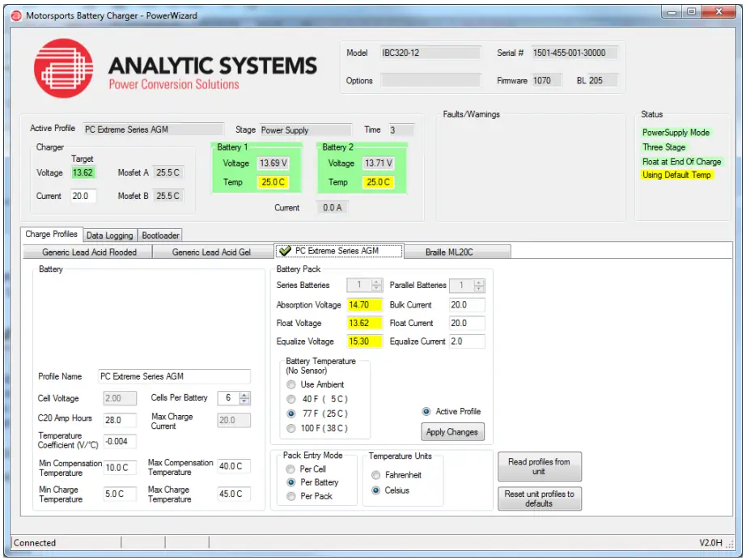Set Pack Entry Mode to Per Cell
This screenshot has height=560, width=746.
pyautogui.click(x=290, y=469)
